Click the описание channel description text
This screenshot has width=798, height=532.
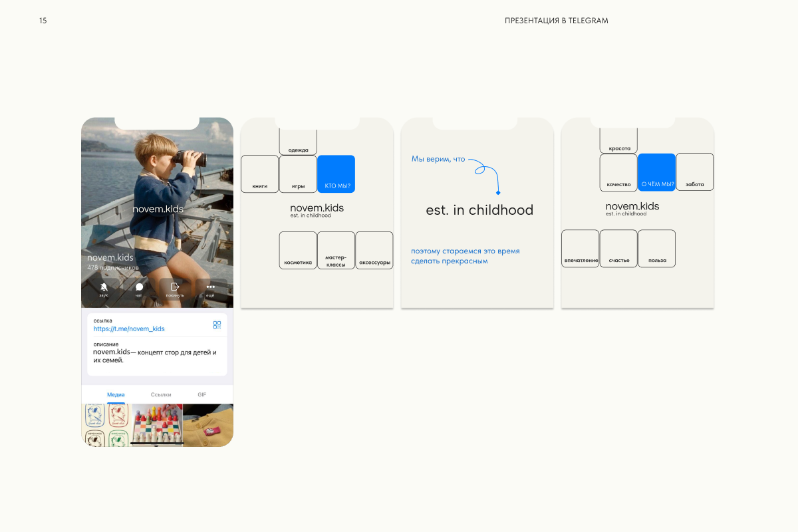[155, 356]
